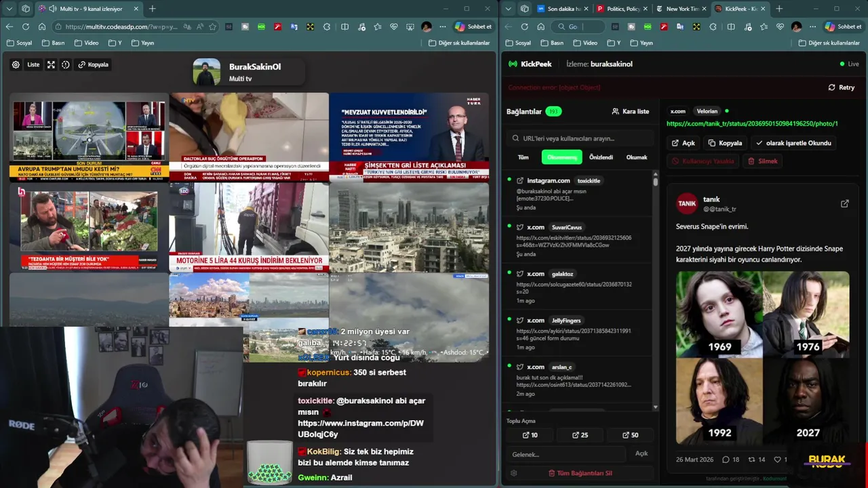Screen dimensions: 868x488
Task: Open the CNN Türk channel thumbnail
Action: tap(89, 137)
